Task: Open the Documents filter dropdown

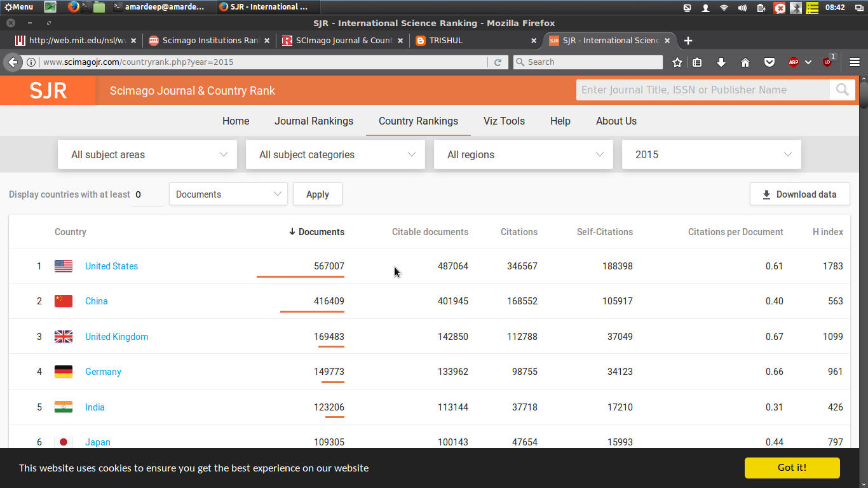Action: click(228, 194)
